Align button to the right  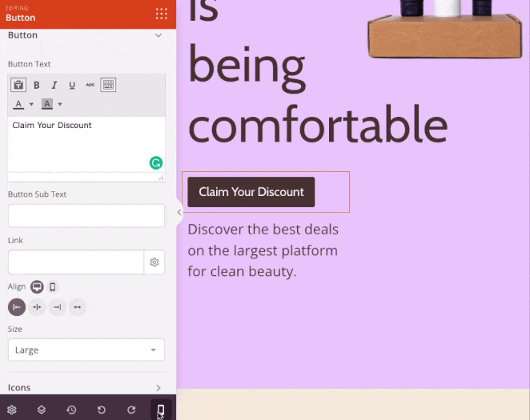click(x=57, y=307)
